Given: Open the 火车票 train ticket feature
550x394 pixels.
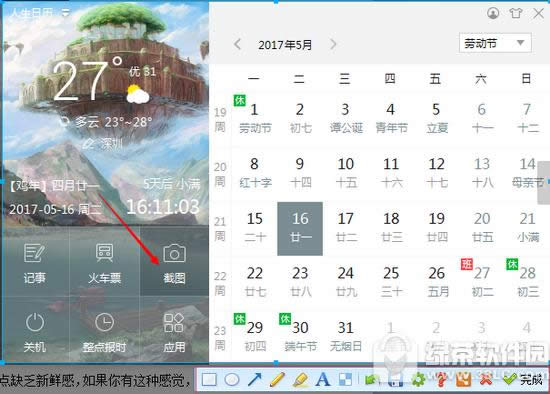Looking at the screenshot, I should (x=105, y=263).
